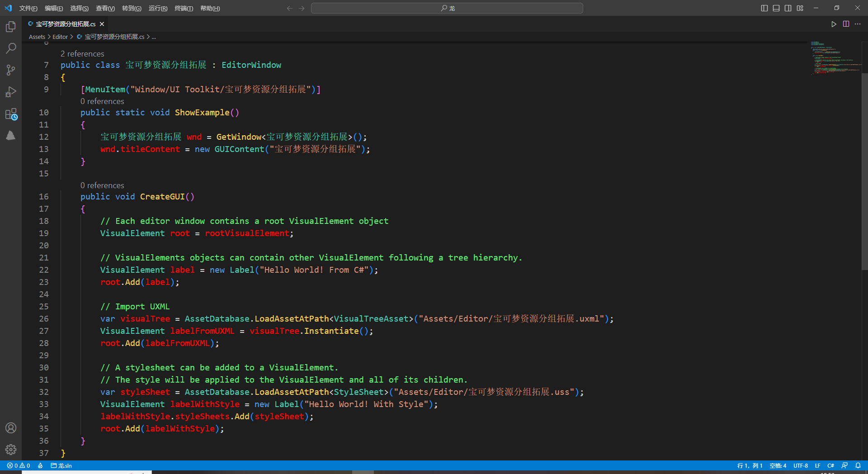Open the 终端(T) menu
The width and height of the screenshot is (868, 474).
pyautogui.click(x=184, y=8)
